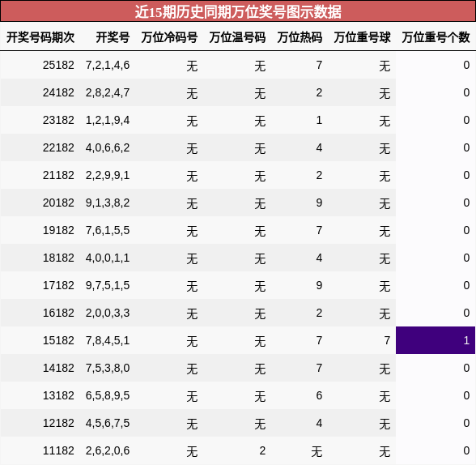
Task: Select issue number 17182
Action: [x=58, y=285]
